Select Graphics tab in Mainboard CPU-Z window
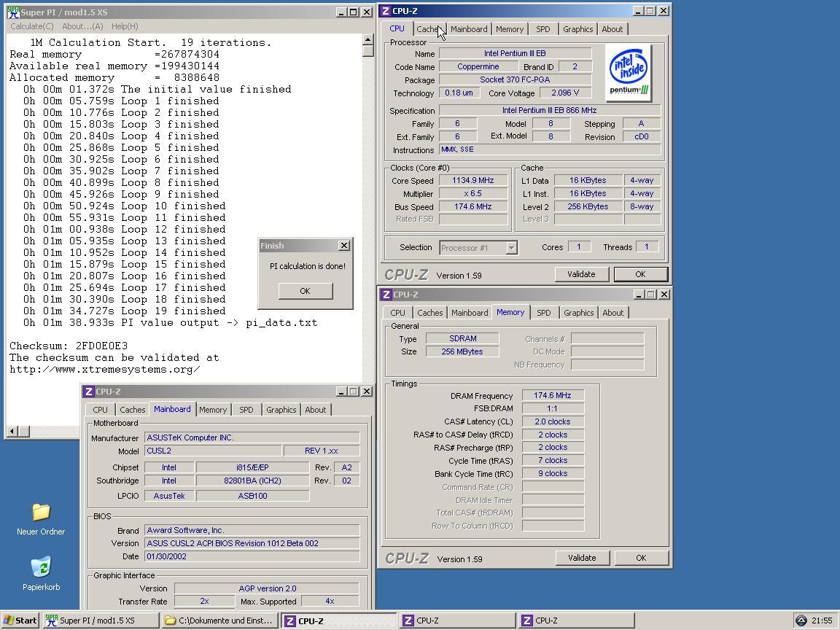Viewport: 840px width, 630px height. coord(281,410)
